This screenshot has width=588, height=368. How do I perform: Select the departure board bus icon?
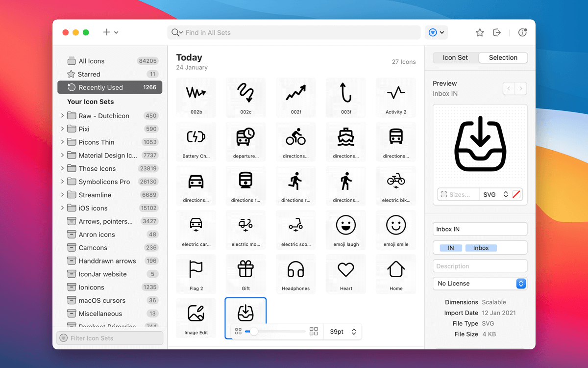coord(246,141)
